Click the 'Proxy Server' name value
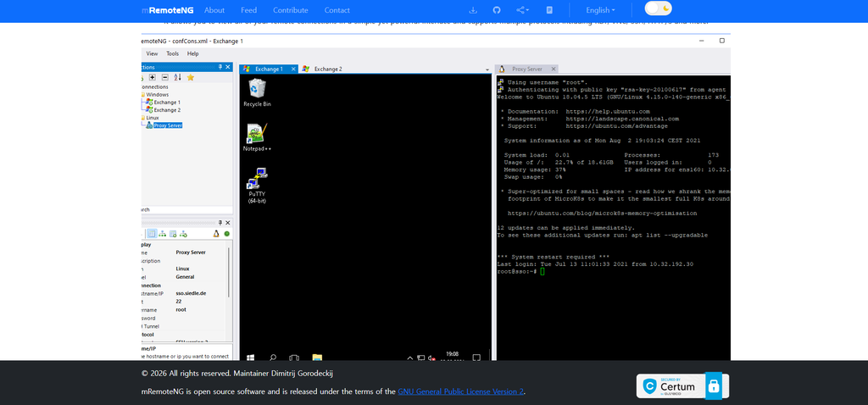This screenshot has height=405, width=868. (191, 252)
